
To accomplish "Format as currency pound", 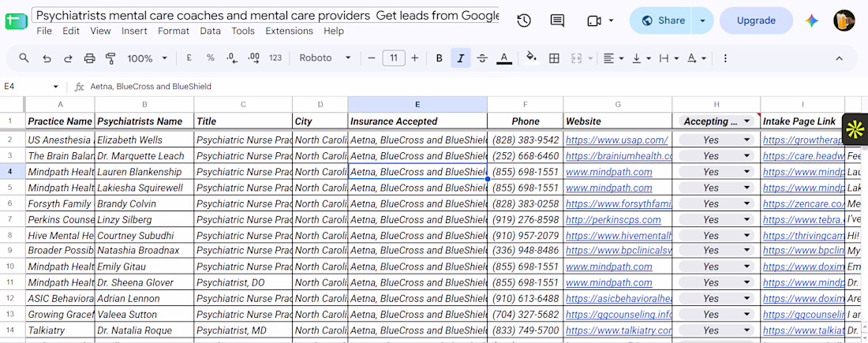I will [189, 58].
